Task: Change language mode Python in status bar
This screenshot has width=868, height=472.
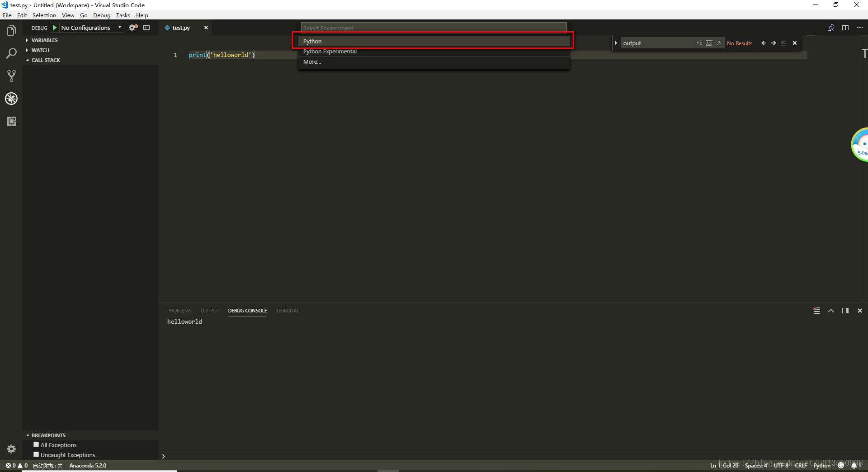Action: pos(822,465)
